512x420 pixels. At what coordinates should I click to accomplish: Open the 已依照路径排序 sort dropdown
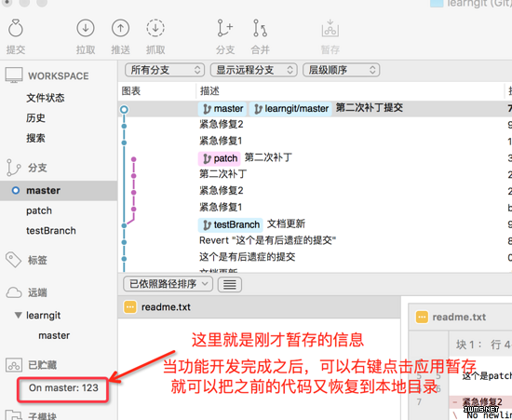[168, 284]
